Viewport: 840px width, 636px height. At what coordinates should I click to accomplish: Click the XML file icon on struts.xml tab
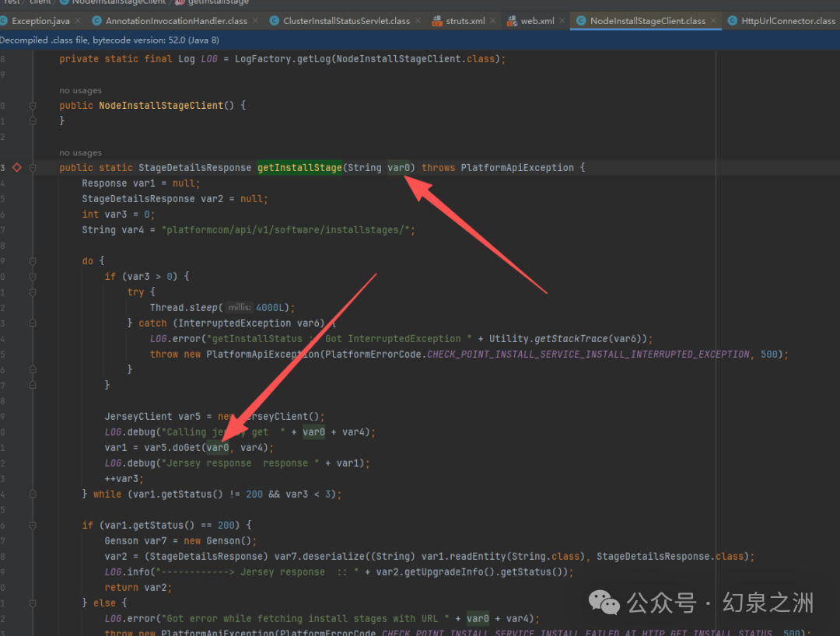(437, 21)
